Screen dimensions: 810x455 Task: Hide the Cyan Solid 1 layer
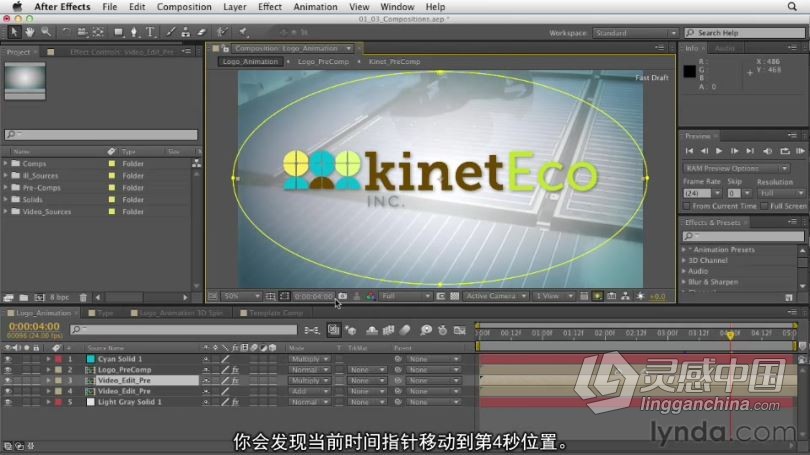8,359
